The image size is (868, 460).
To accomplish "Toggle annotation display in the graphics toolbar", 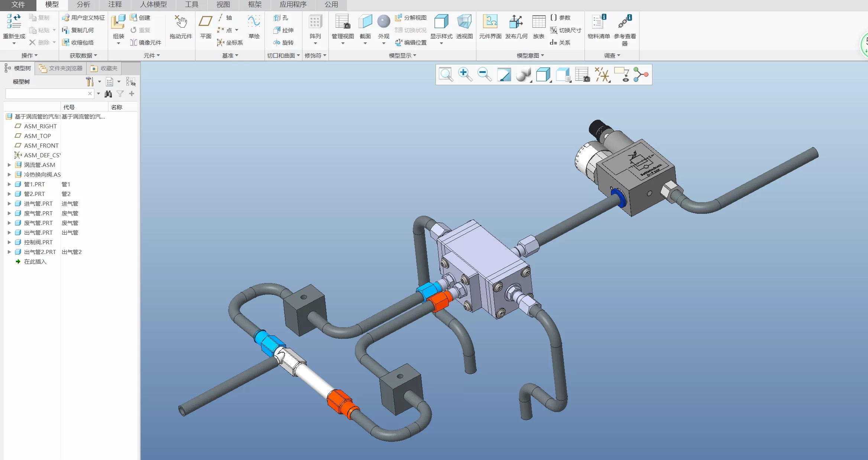I will pyautogui.click(x=622, y=74).
